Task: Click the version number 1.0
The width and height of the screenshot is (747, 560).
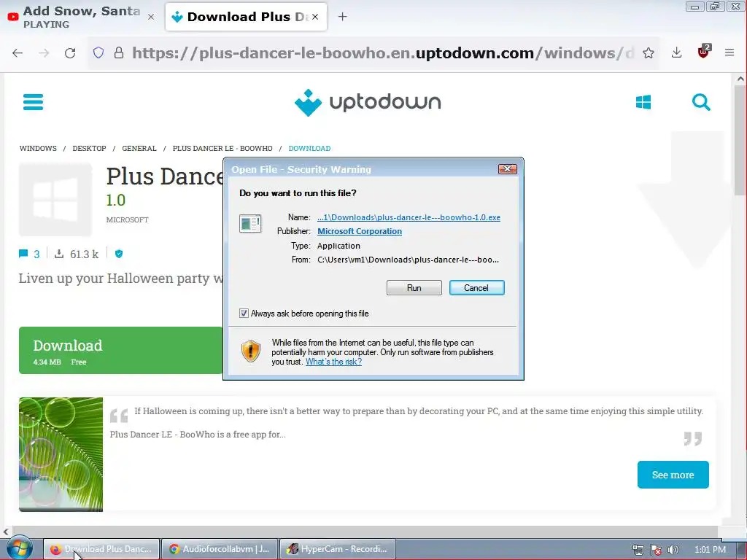Action: (116, 200)
